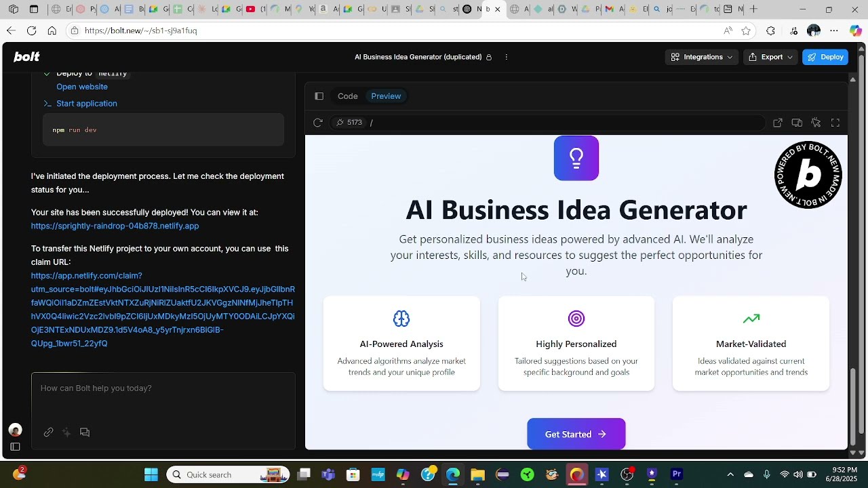Click Open website link
The width and height of the screenshot is (868, 488).
coord(82,87)
